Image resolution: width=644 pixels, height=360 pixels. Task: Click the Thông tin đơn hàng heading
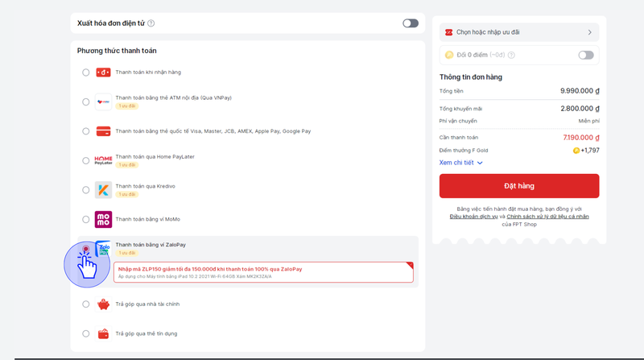coord(471,77)
